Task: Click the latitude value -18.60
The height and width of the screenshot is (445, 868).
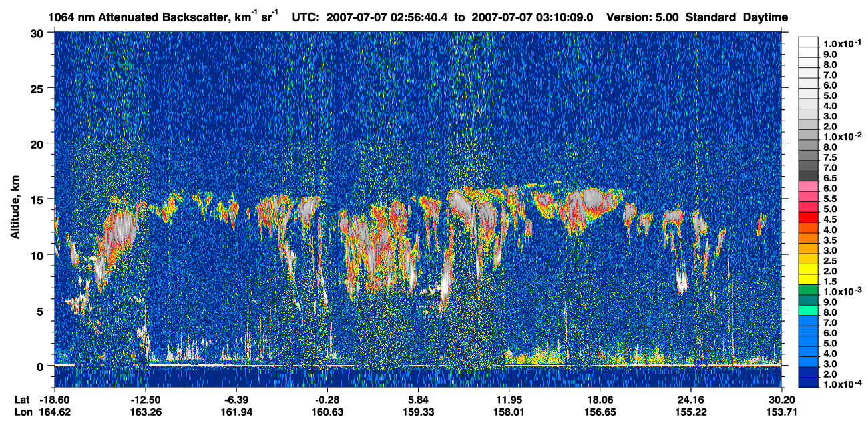Action: click(55, 400)
